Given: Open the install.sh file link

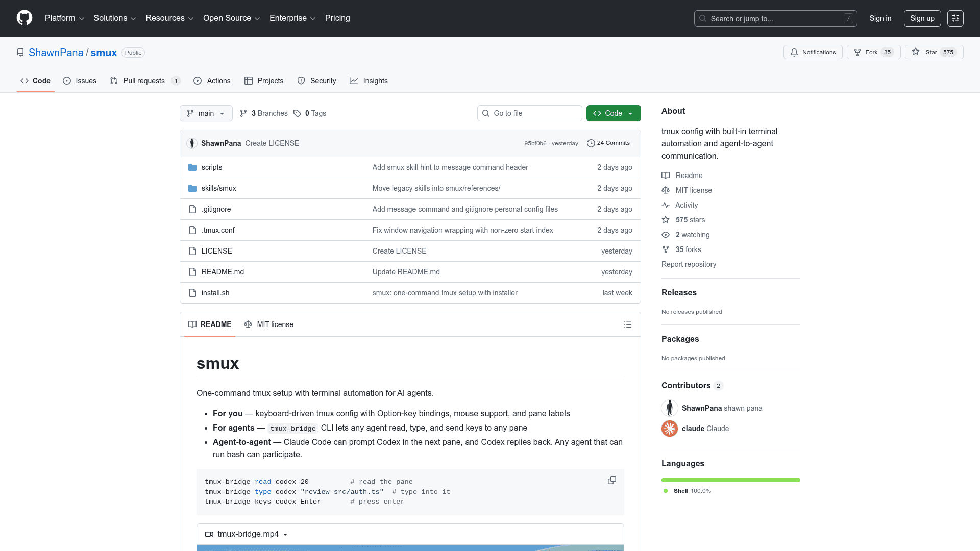Looking at the screenshot, I should point(215,293).
